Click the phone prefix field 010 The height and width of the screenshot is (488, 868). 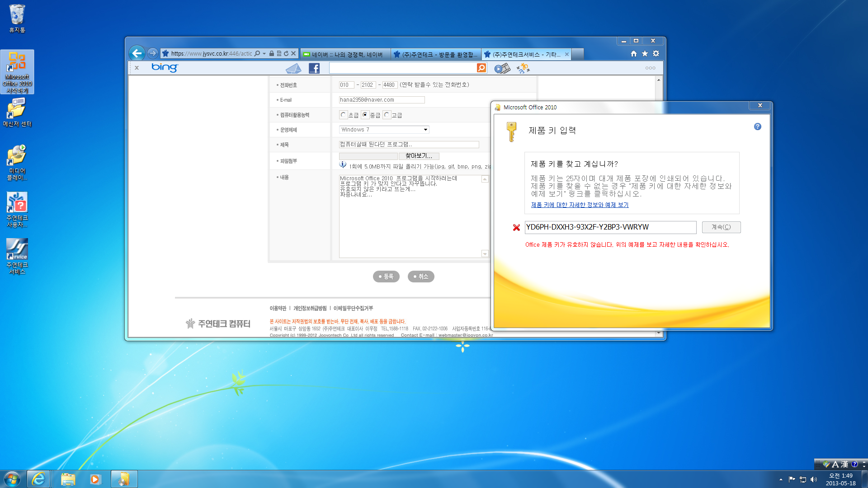[346, 85]
